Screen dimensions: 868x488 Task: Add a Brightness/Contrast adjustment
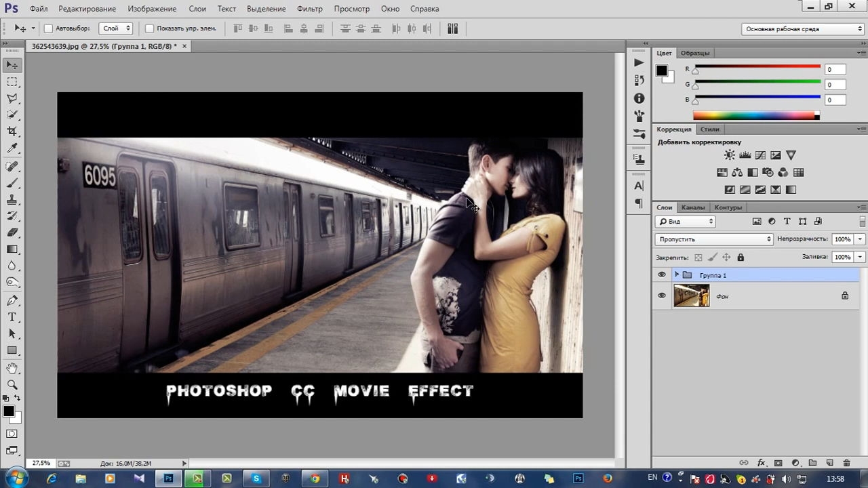pos(730,155)
